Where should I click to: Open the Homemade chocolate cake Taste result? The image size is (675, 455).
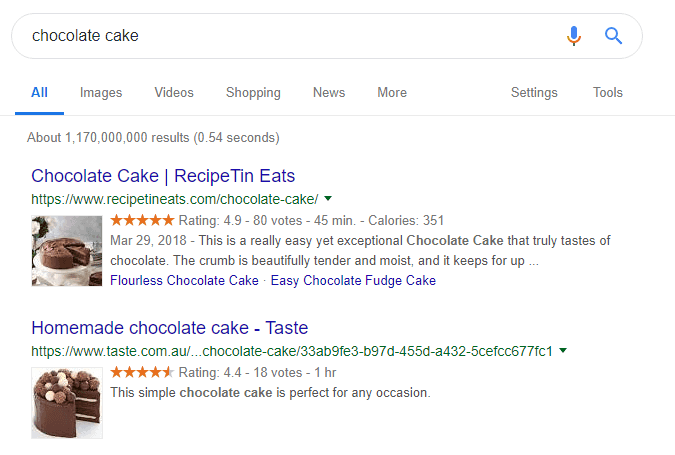click(169, 328)
